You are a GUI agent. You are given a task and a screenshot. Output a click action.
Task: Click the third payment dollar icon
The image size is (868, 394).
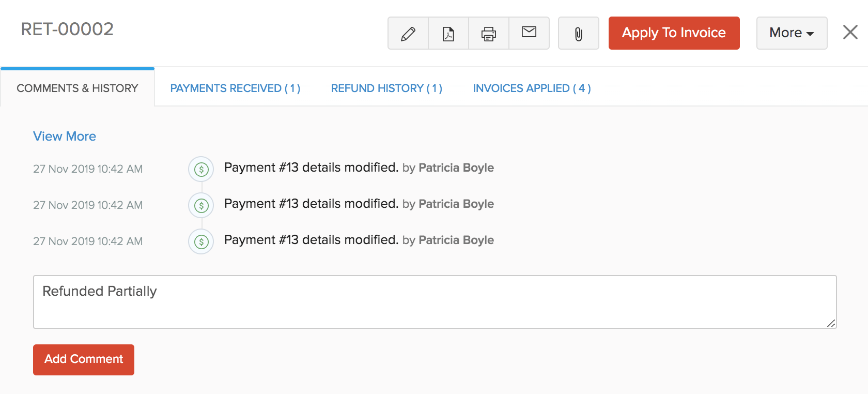pyautogui.click(x=201, y=241)
